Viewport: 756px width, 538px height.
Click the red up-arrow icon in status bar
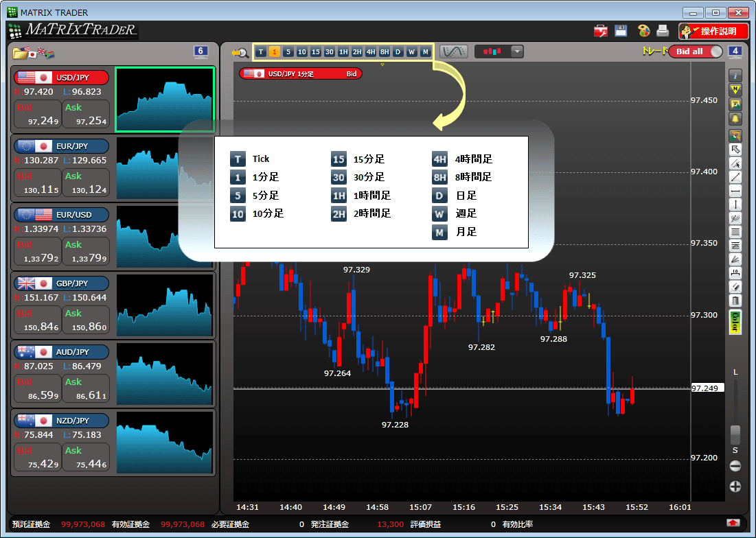[733, 524]
